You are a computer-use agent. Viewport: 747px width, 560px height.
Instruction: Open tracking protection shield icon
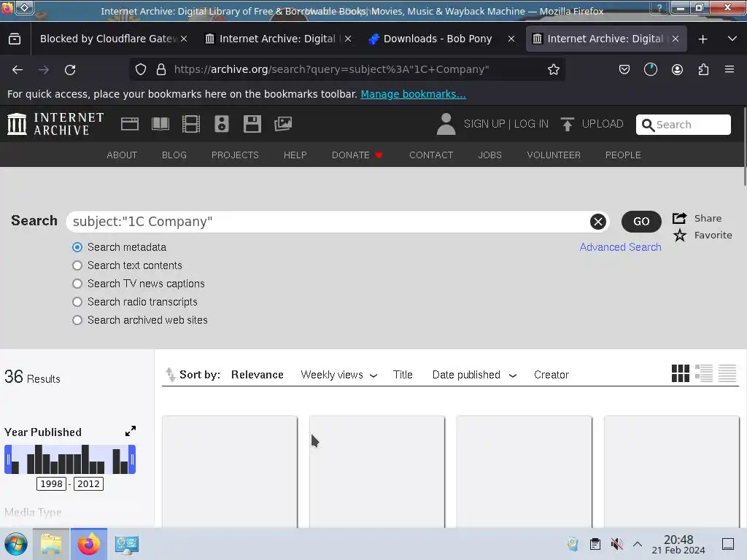[141, 69]
